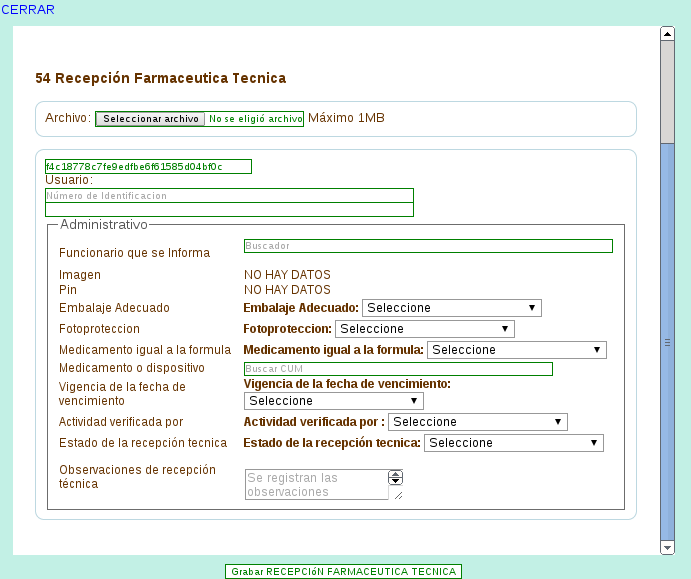Click the vertical scrollbar thumb

[667, 340]
